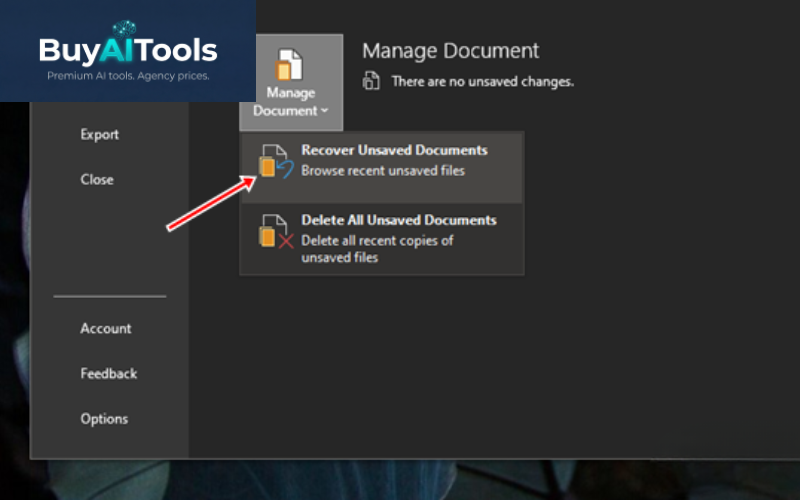Open the Feedback page
Viewport: 800px width, 500px height.
tap(109, 373)
